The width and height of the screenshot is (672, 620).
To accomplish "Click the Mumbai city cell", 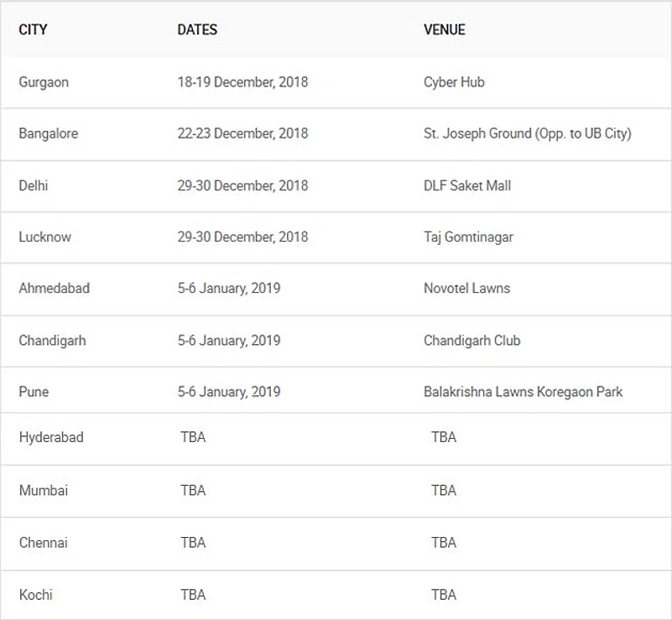I will pyautogui.click(x=44, y=490).
